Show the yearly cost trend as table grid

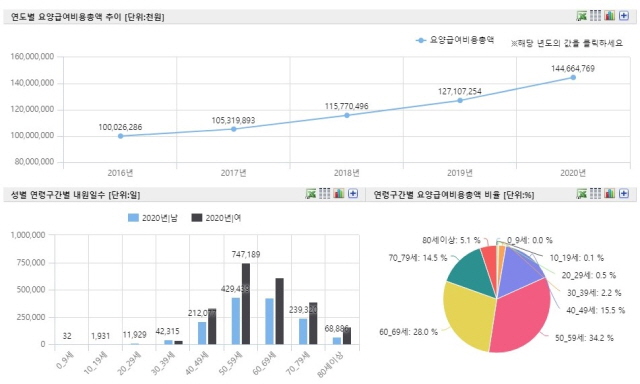596,16
